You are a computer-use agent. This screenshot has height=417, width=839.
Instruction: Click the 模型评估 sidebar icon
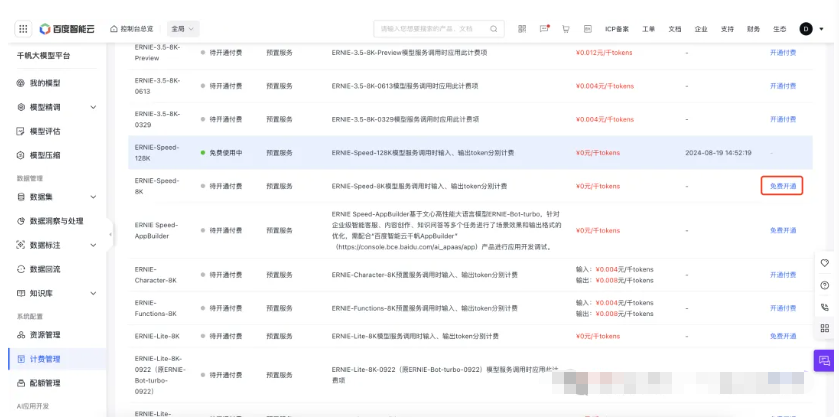[x=21, y=131]
